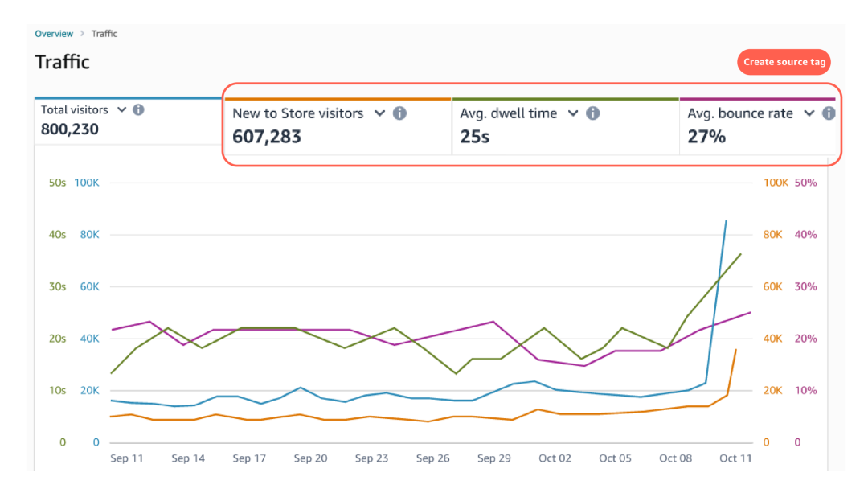Expand the Avg. dwell time dropdown chevron

(573, 113)
